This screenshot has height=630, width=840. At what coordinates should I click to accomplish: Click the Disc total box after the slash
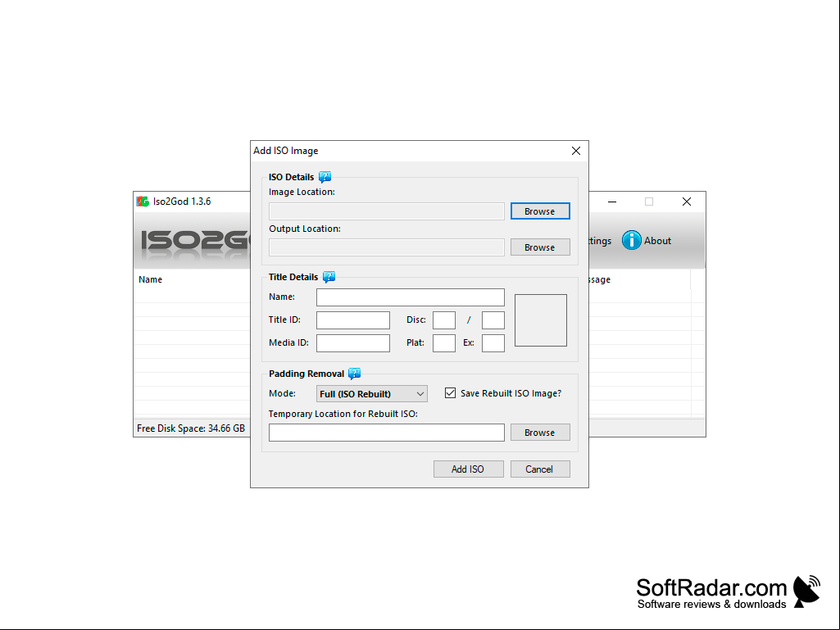pyautogui.click(x=493, y=320)
